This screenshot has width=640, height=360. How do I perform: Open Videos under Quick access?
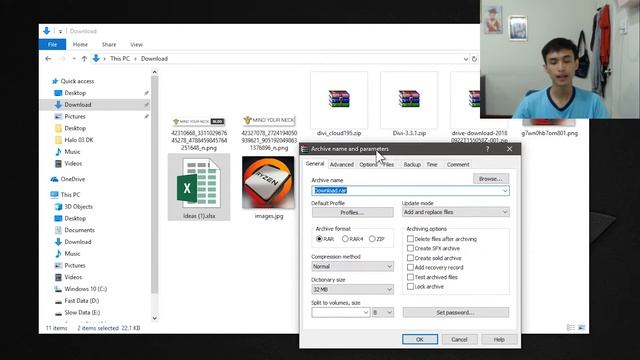tap(73, 164)
